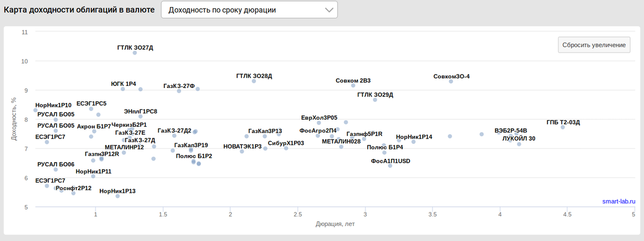This screenshot has width=644, height=241.
Task: Select the ГПБ Т2-03Д label
Action: tap(563, 122)
